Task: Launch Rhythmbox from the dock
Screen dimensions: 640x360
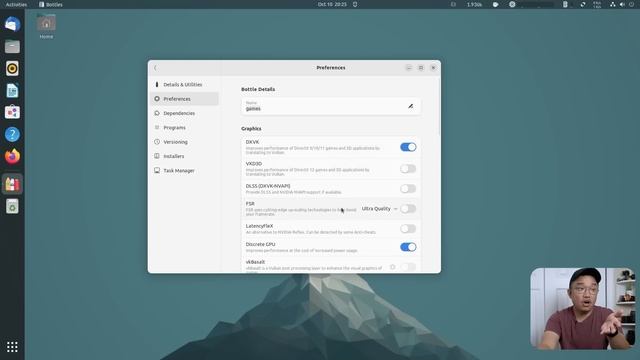Action: [x=12, y=69]
